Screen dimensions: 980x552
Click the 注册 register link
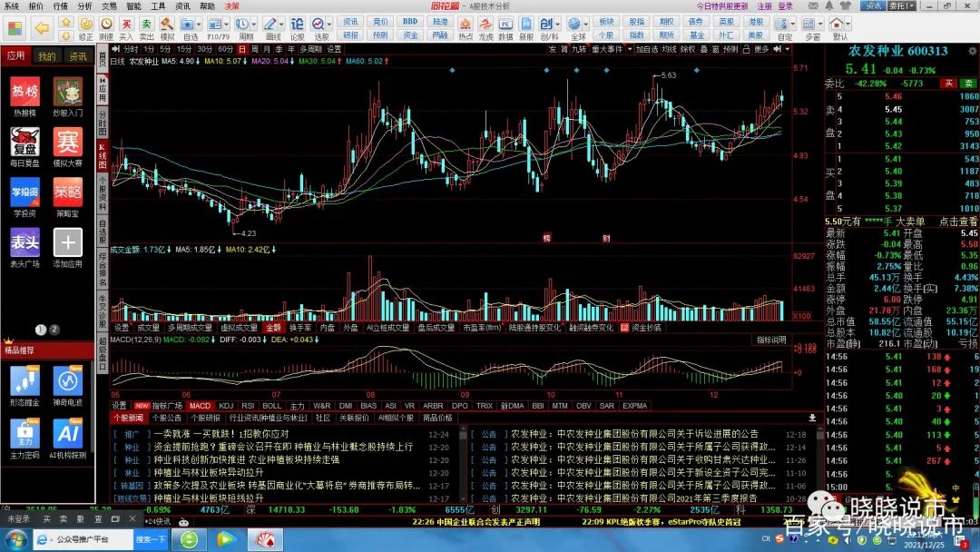click(x=765, y=5)
